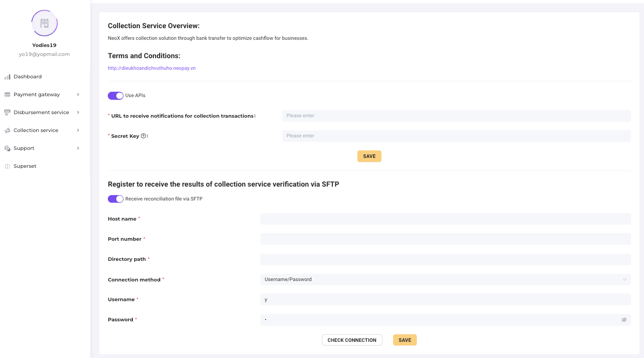
Task: Go to Superset in the sidebar
Action: [x=25, y=166]
